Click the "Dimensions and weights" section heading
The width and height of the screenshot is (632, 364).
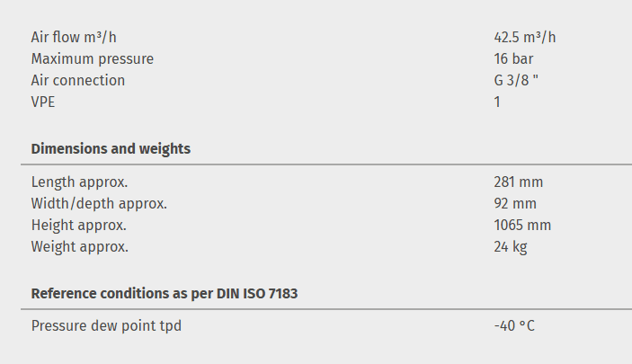click(111, 148)
